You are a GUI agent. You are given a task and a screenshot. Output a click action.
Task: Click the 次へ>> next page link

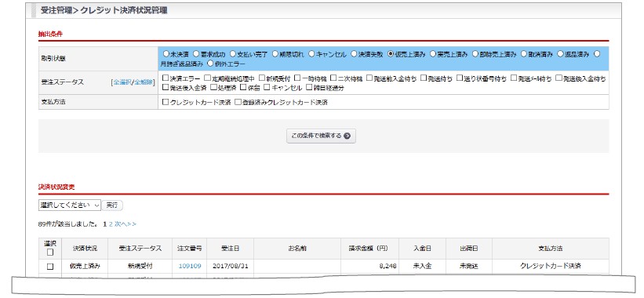pyautogui.click(x=126, y=224)
